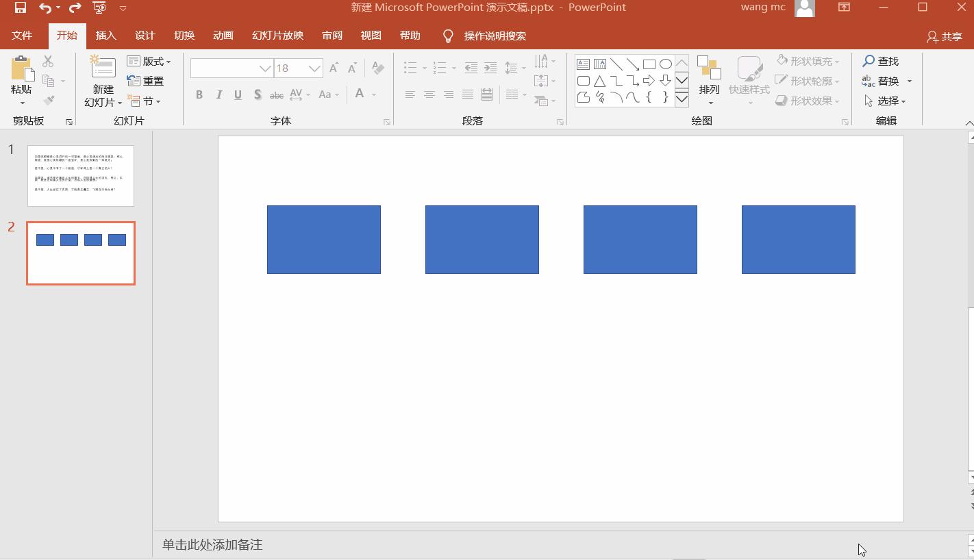Open the font name dropdown
Viewport: 974px width, 560px height.
(265, 68)
